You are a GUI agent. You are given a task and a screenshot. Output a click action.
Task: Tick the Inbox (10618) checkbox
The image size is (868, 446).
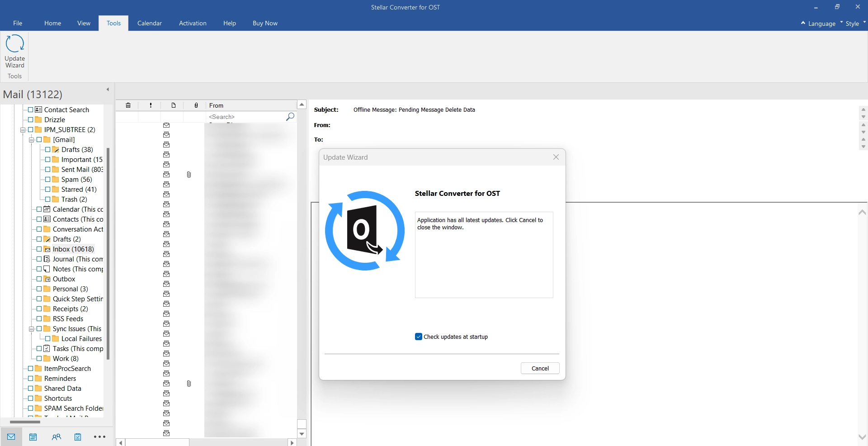click(x=39, y=249)
